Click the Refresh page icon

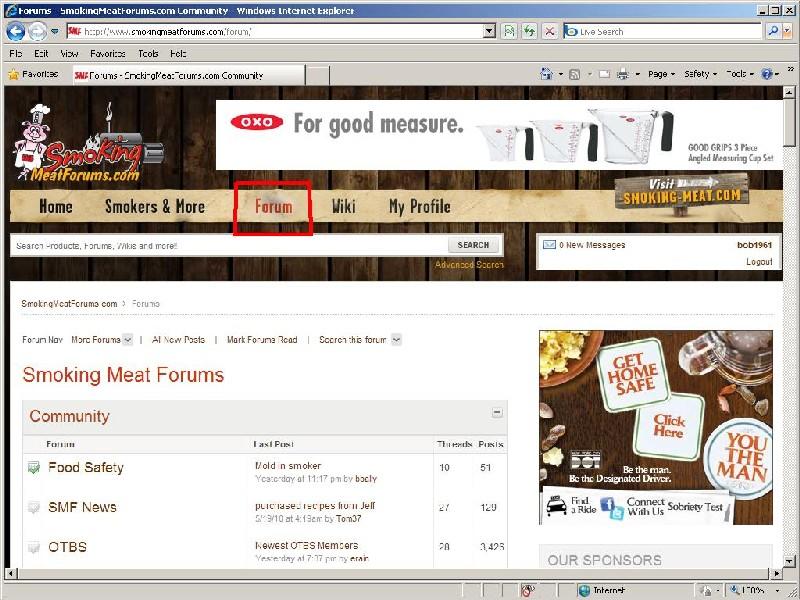(x=529, y=32)
